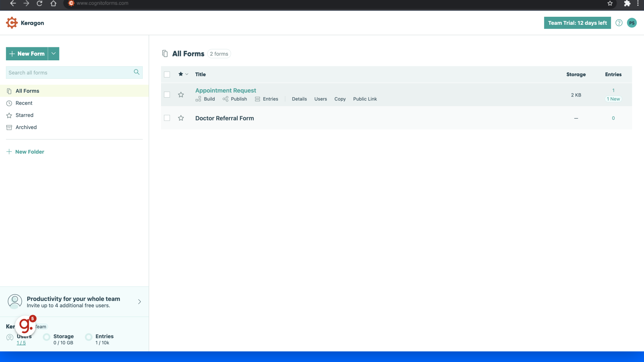Select the Archived forms section

coord(26,127)
